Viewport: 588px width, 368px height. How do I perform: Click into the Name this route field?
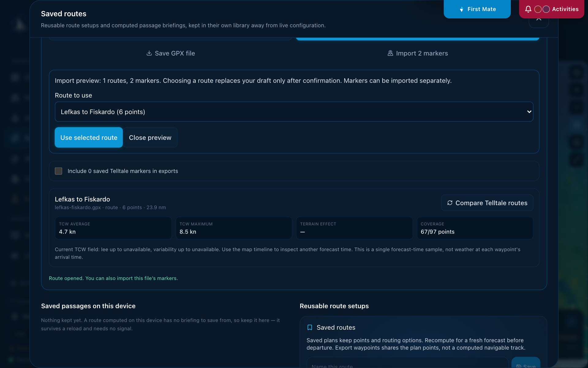pyautogui.click(x=407, y=363)
